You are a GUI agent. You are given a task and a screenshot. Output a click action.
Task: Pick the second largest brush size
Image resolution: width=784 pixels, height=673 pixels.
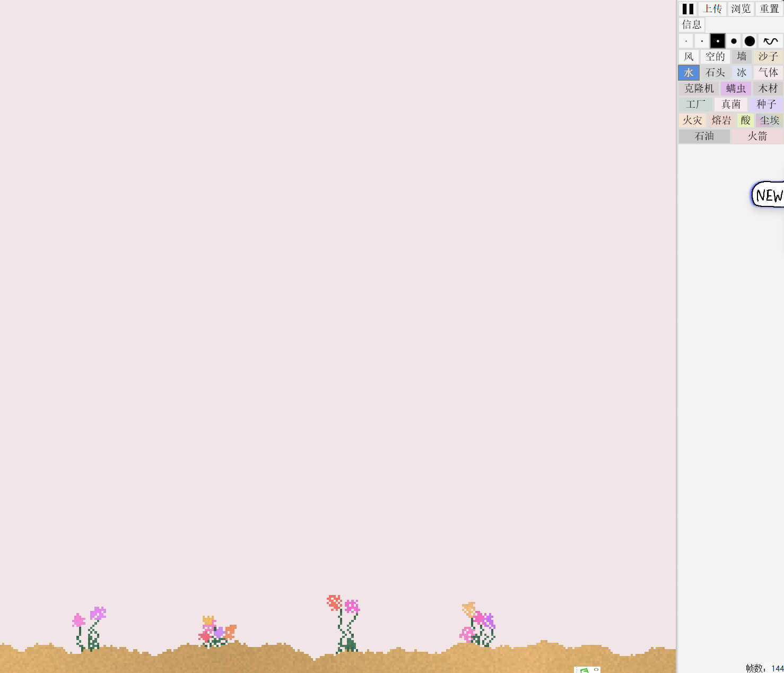coord(734,41)
